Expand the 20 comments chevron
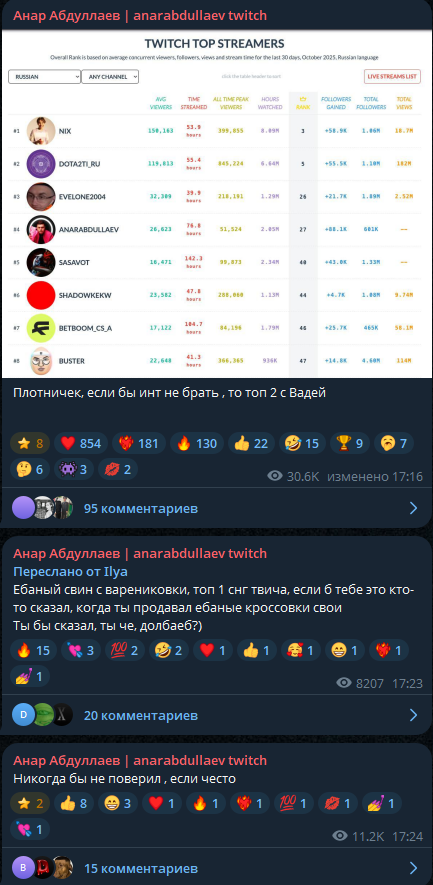The image size is (433, 885). click(x=414, y=715)
